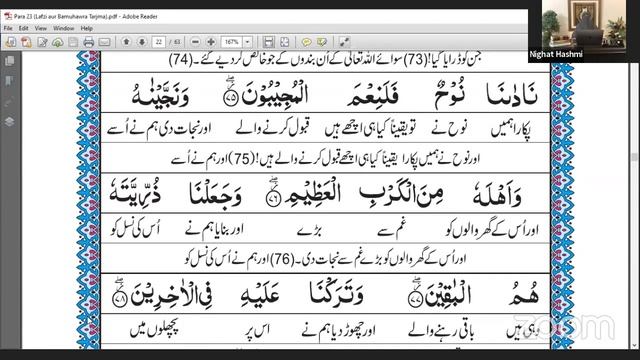Open the File menu
640x360 pixels.
[x=8, y=28]
